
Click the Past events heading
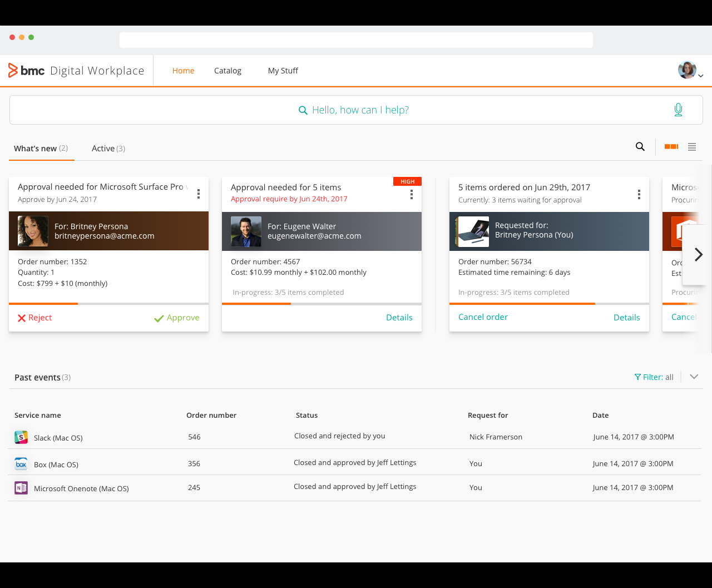pos(37,377)
